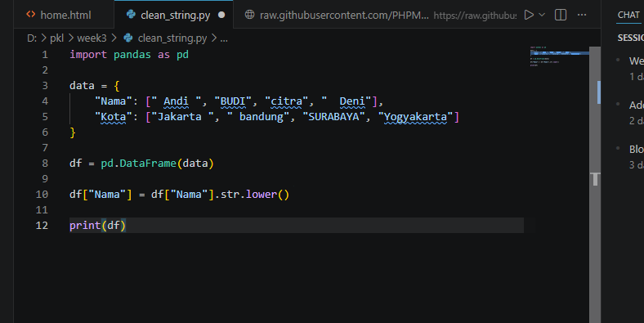Viewport: 644px width, 323px height.
Task: Click the "Yogyakarta" string on line 5
Action: pos(415,117)
